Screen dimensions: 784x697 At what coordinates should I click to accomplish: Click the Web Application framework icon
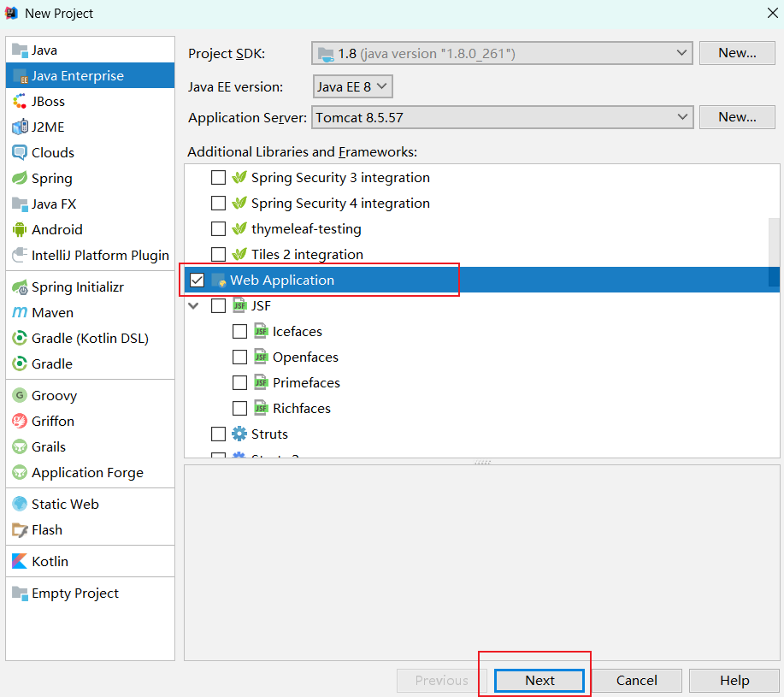click(219, 280)
